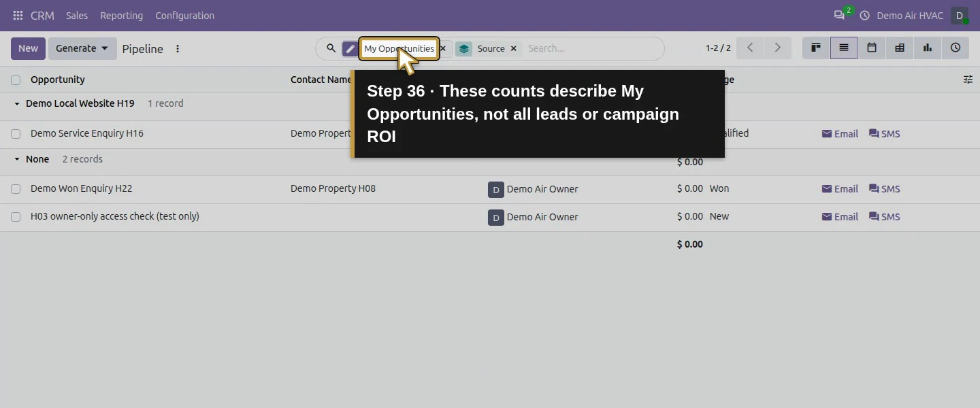Image resolution: width=980 pixels, height=408 pixels.
Task: Open the Configuration menu
Action: [x=184, y=16]
